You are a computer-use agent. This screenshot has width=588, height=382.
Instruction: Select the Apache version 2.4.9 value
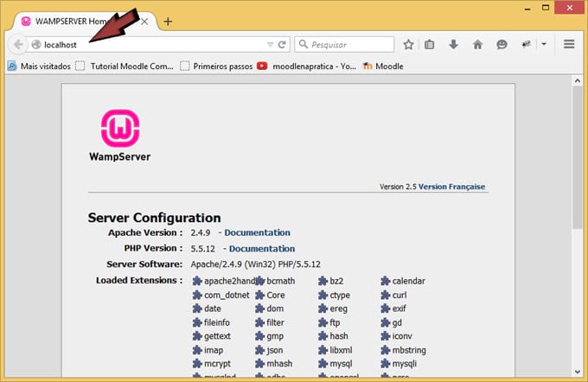tap(201, 232)
